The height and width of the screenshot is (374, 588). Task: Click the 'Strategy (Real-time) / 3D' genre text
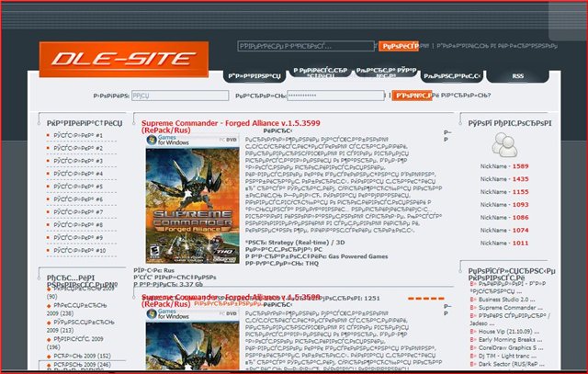306,243
